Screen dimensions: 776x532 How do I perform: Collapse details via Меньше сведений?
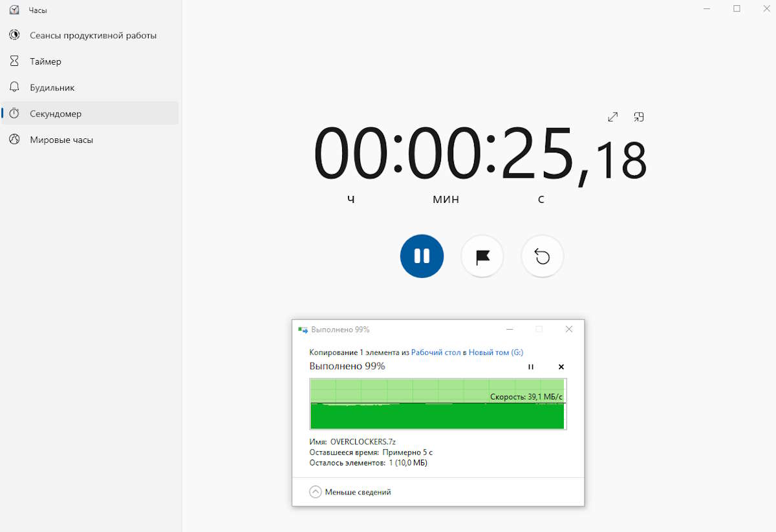(350, 492)
